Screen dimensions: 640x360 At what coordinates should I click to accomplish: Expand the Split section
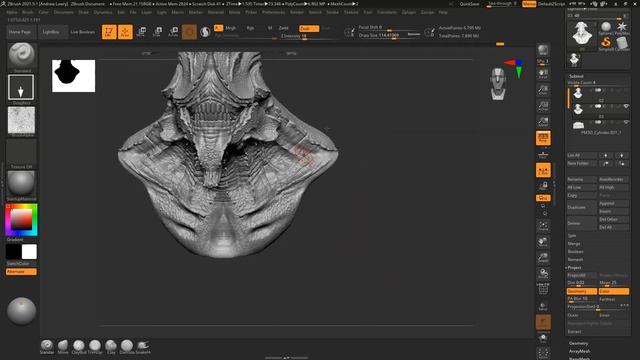point(572,236)
